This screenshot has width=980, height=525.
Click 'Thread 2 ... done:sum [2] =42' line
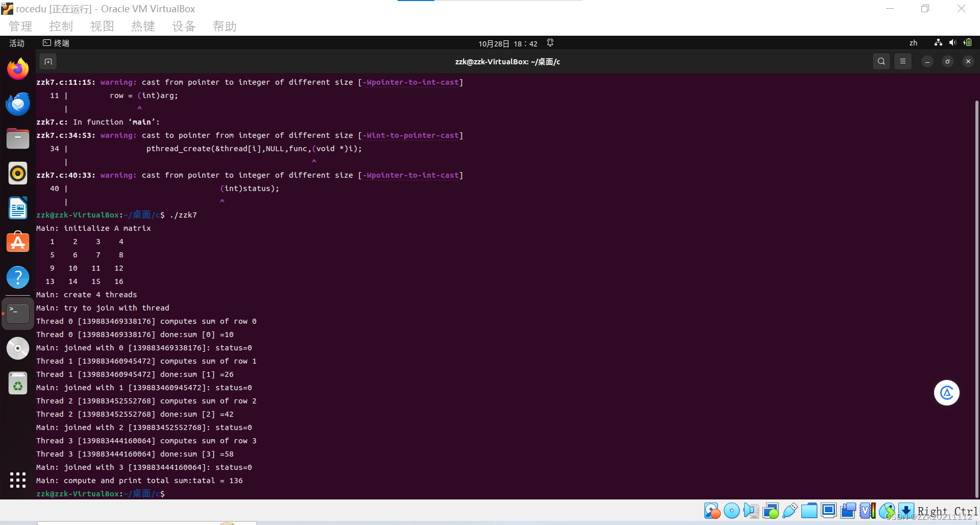pos(135,414)
